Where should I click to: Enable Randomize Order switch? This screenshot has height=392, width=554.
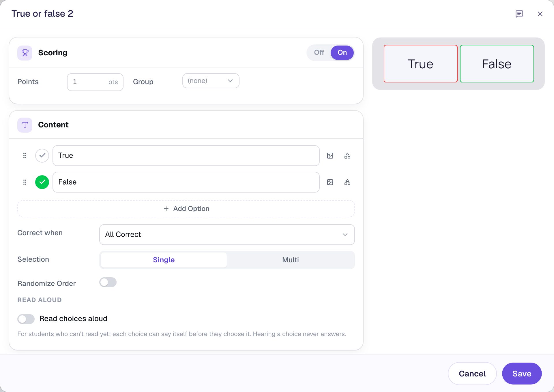tap(108, 282)
